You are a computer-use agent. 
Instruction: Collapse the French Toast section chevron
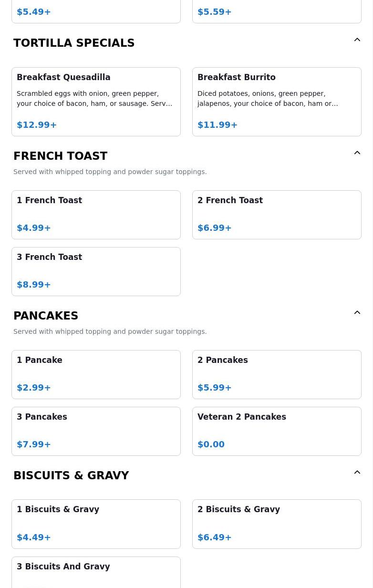pyautogui.click(x=357, y=153)
